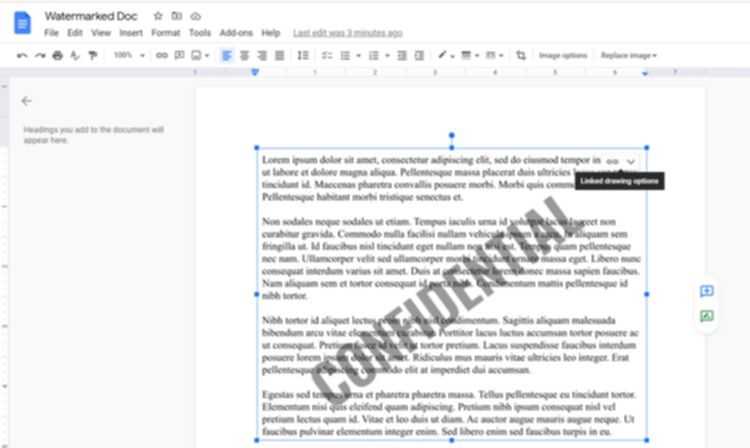
Task: Apply center alignment
Action: coord(244,55)
